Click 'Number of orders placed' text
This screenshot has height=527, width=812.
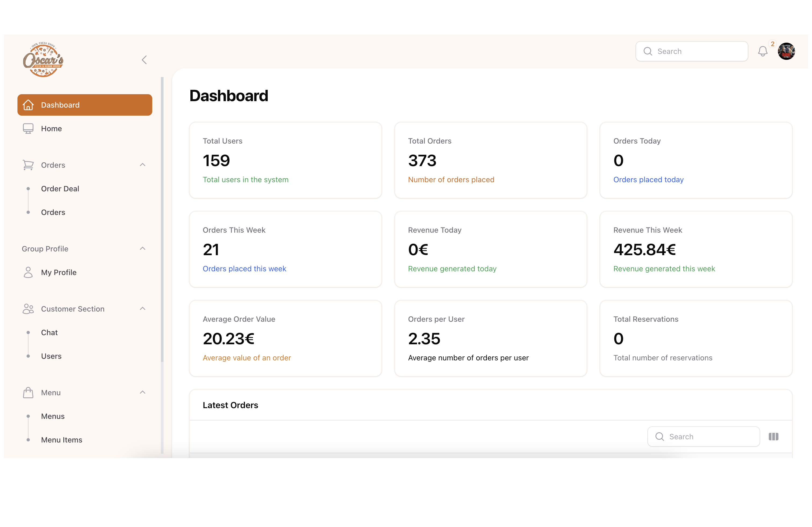tap(451, 180)
